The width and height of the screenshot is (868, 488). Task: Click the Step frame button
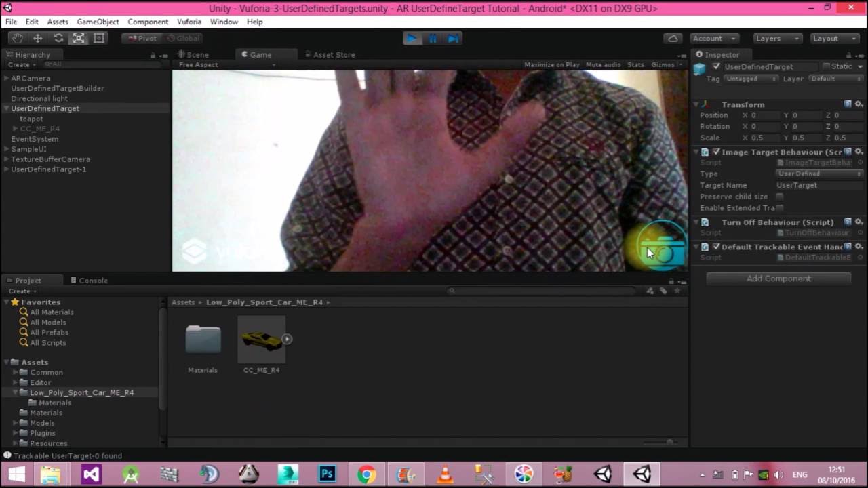tap(453, 39)
